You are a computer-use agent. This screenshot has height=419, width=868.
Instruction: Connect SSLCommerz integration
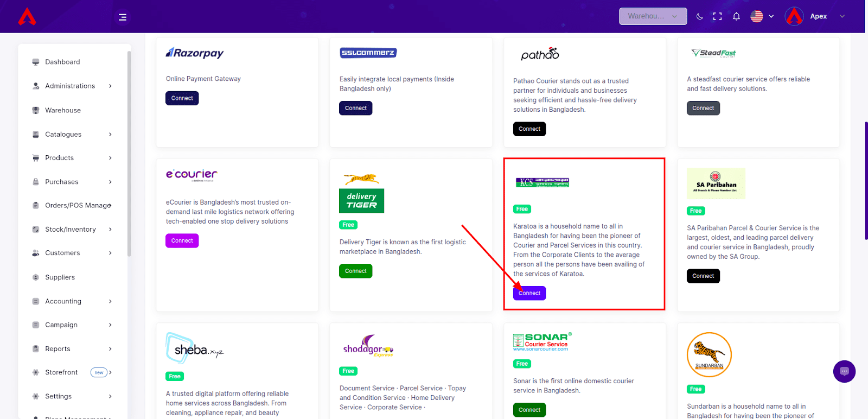pos(356,108)
